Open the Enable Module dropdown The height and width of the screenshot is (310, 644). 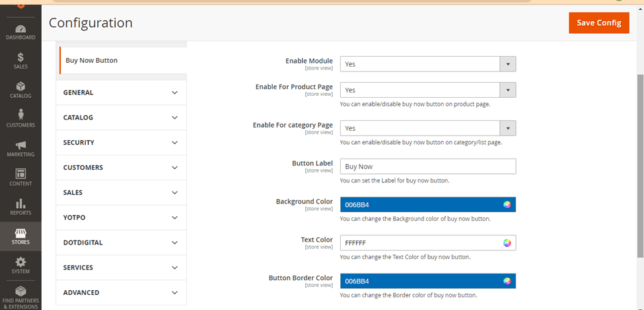tap(427, 64)
